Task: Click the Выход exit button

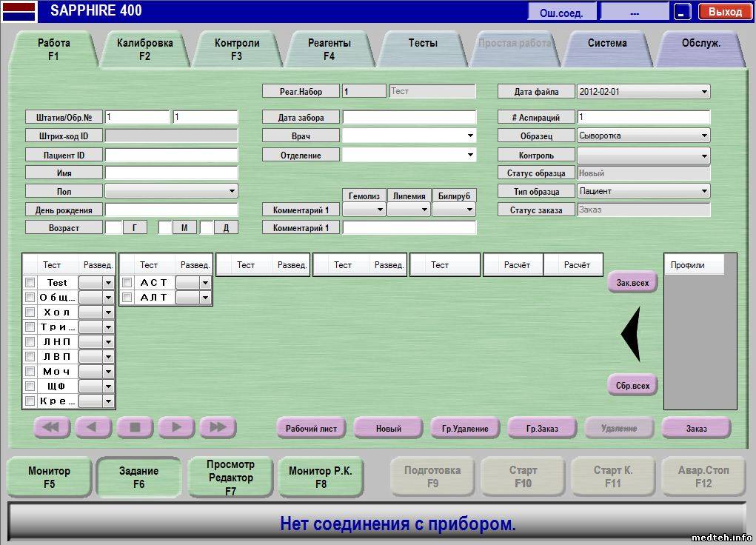Action: [x=724, y=12]
